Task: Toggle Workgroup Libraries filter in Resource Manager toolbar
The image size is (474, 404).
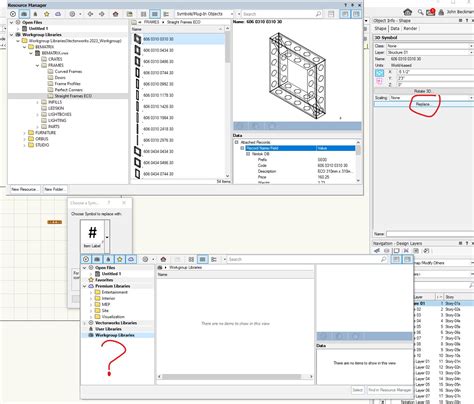Action: [x=24, y=14]
